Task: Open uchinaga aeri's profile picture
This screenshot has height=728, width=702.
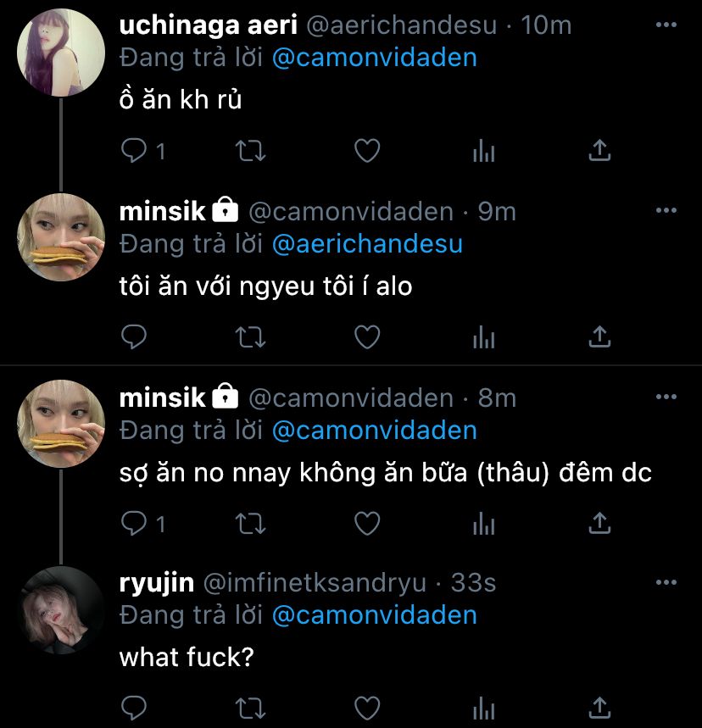Action: [60, 53]
